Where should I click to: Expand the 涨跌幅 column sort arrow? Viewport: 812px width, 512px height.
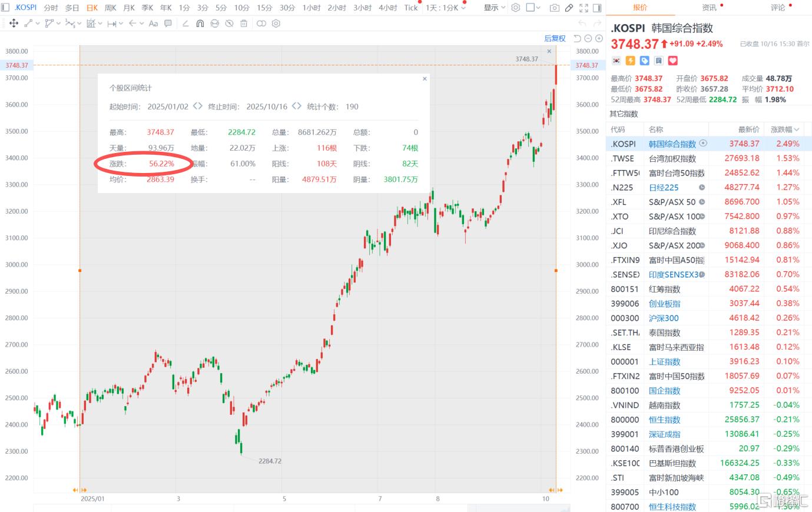[797, 129]
